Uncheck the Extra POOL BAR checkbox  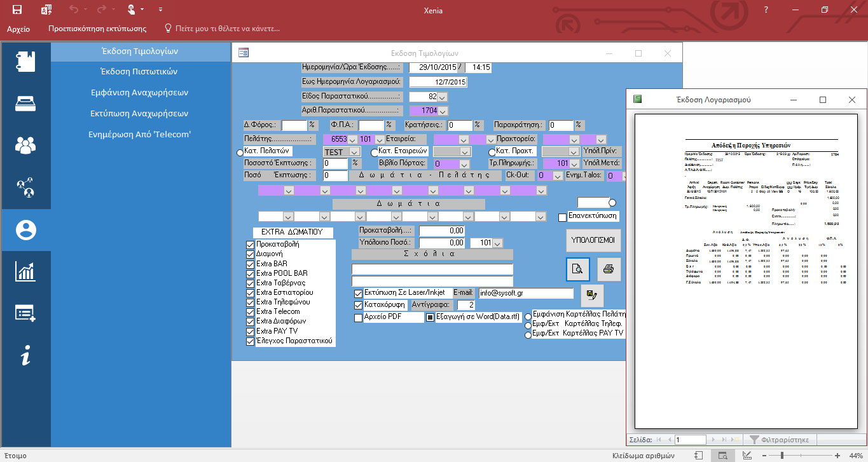[x=250, y=273]
